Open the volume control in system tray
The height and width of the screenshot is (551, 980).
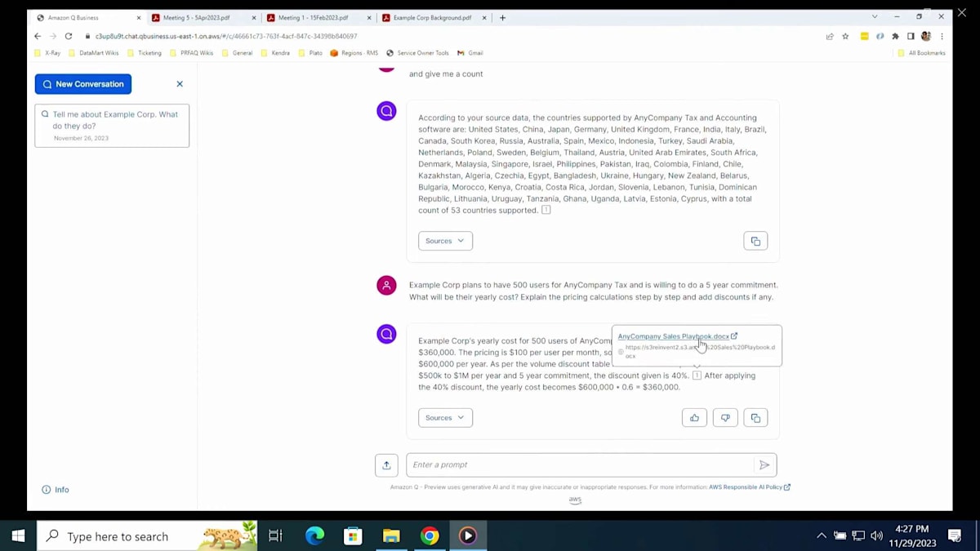[876, 536]
